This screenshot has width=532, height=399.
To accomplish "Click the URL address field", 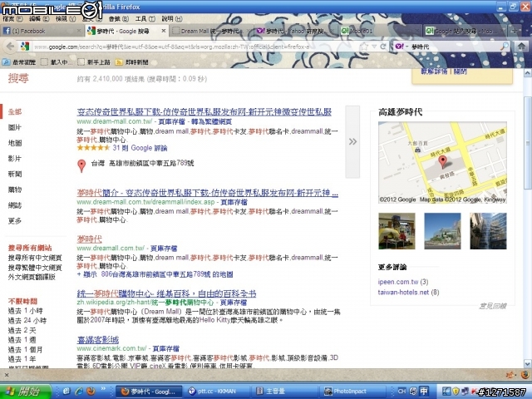I will click(195, 47).
